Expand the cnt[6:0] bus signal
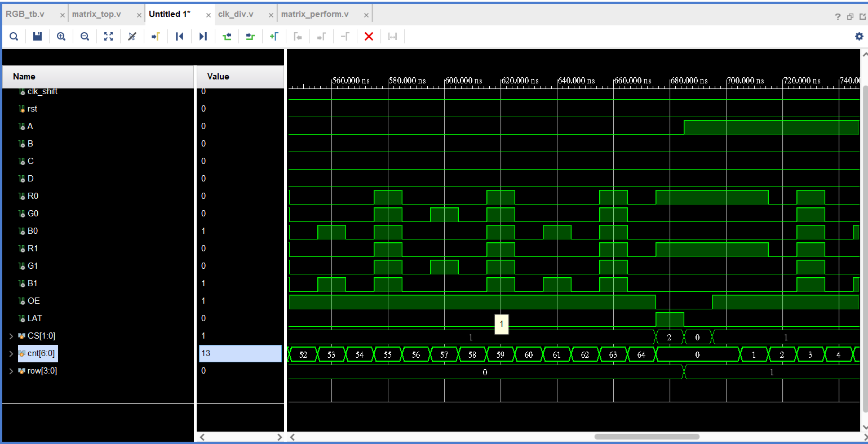Viewport: 868px width, 444px height. coord(11,354)
